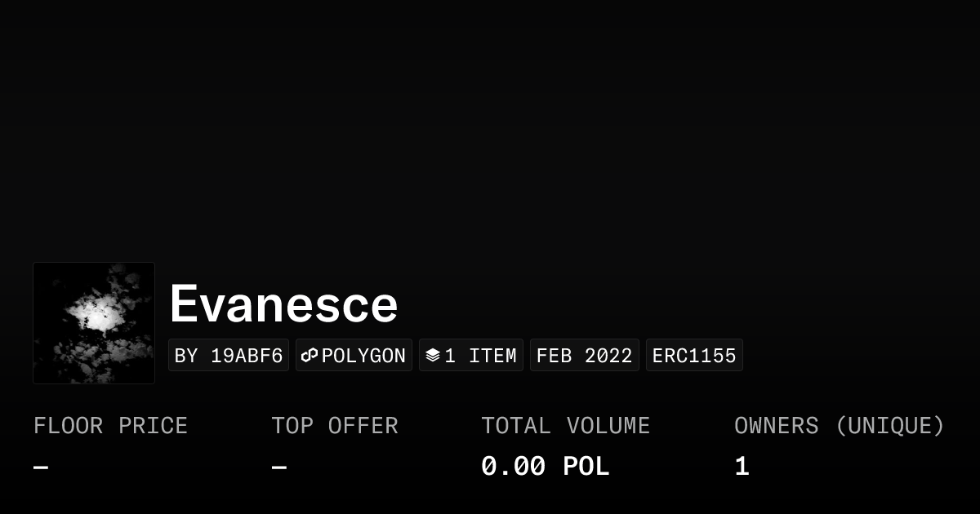Open the Evanesce collection thumbnail image
The image size is (980, 514).
point(94,323)
